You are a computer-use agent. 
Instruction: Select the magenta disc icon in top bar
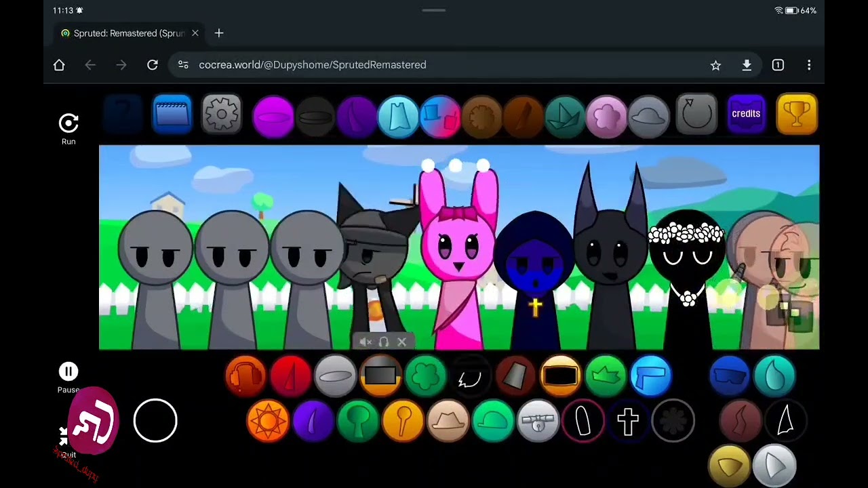coord(273,117)
